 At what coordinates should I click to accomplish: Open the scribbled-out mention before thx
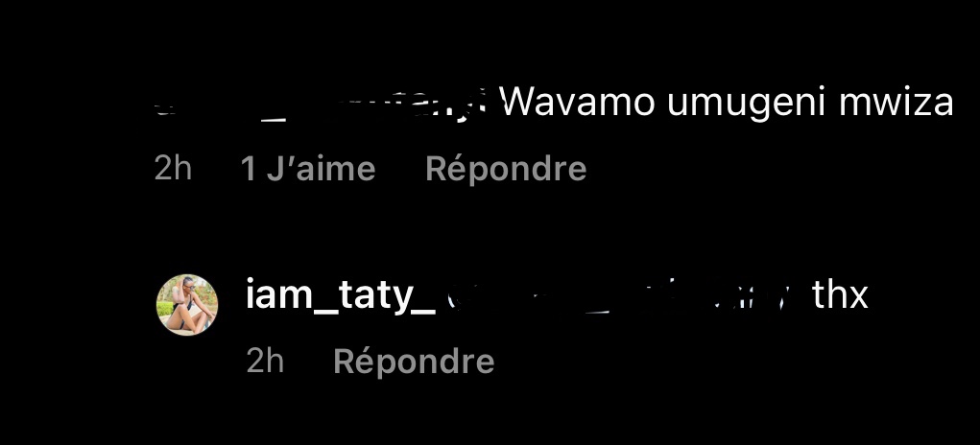[x=619, y=296]
